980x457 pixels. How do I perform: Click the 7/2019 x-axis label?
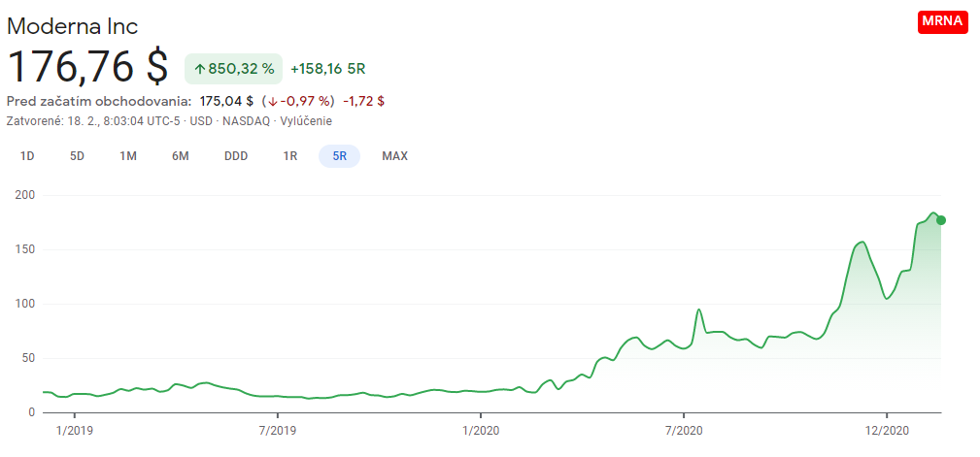(278, 431)
